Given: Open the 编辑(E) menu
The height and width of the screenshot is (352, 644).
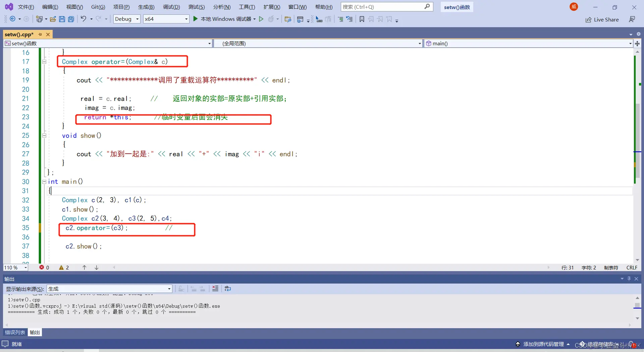Looking at the screenshot, I should (x=50, y=7).
